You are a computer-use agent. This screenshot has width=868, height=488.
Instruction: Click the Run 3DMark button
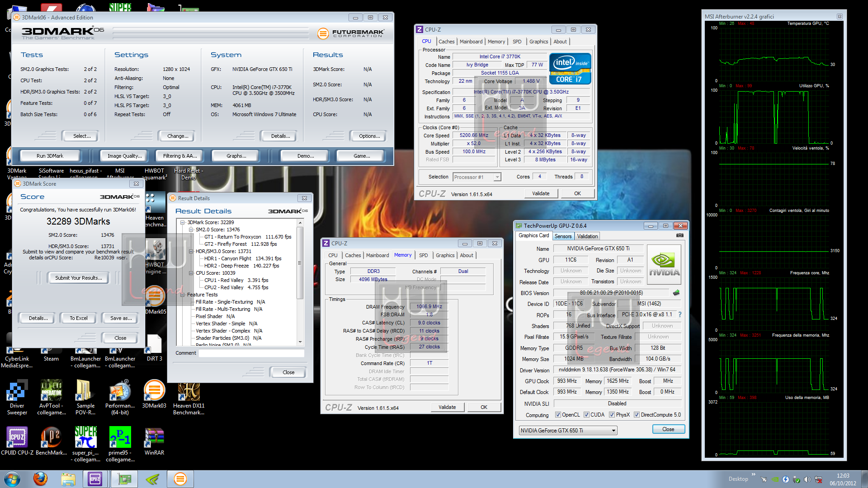pyautogui.click(x=50, y=156)
